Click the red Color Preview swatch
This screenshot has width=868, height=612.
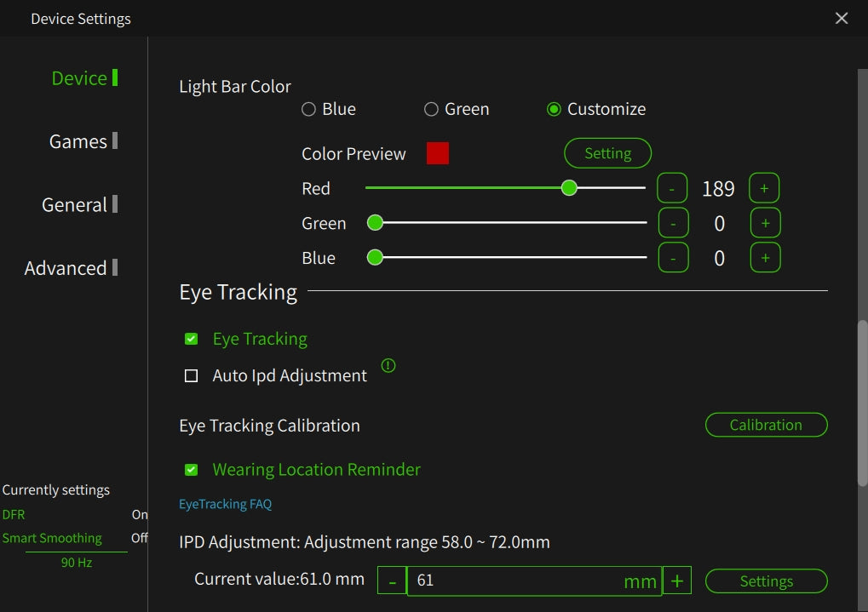coord(438,153)
